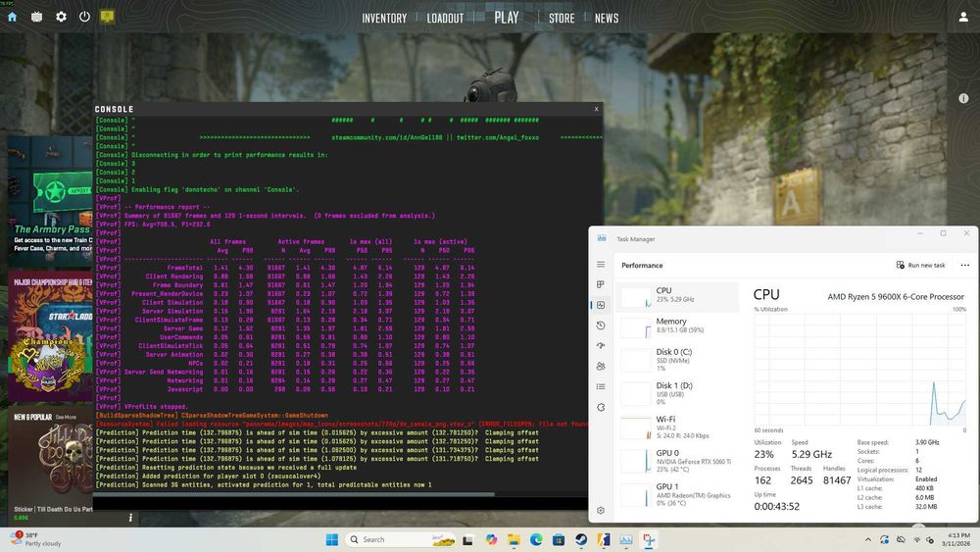Open Task Manager hamburger navigation menu
The height and width of the screenshot is (552, 980).
tap(601, 265)
